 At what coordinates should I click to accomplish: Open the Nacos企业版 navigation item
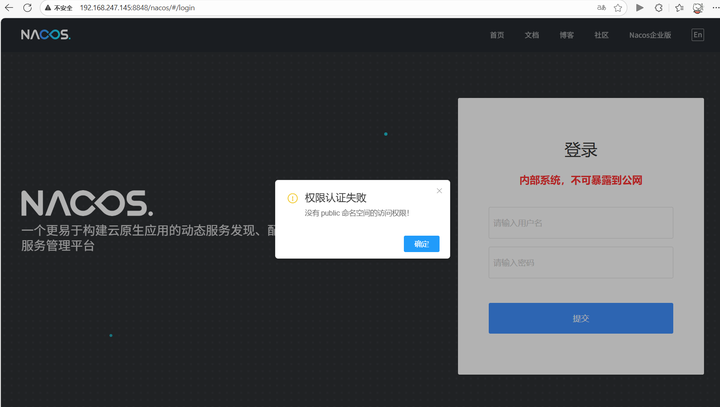650,35
